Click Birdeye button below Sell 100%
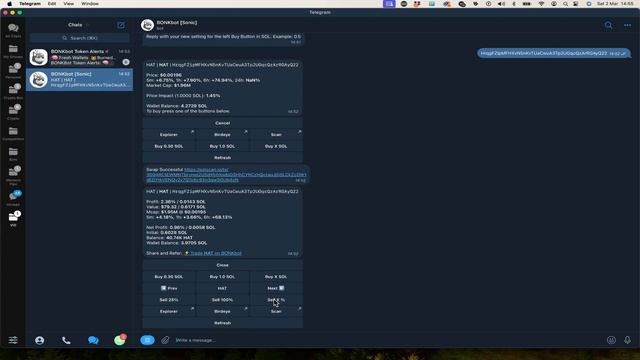 point(222,311)
